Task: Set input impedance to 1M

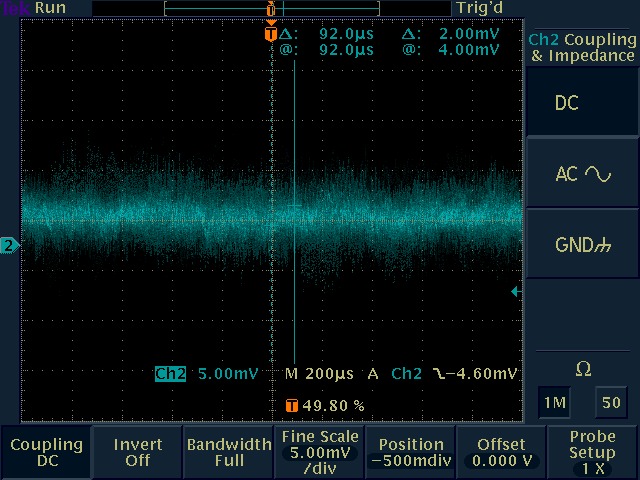Action: (555, 402)
